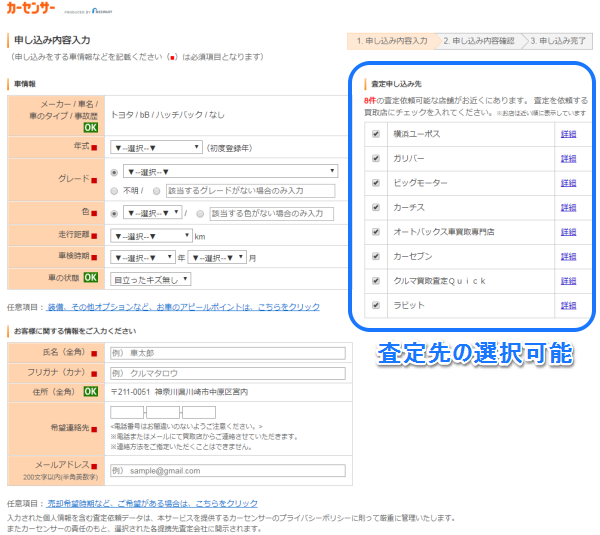The image size is (600, 535).
Task: Open the 車検時期 month dropdown
Action: click(217, 258)
